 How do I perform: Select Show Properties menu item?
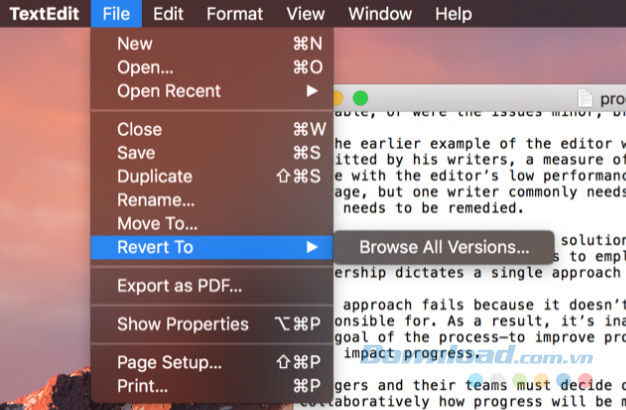point(212,324)
